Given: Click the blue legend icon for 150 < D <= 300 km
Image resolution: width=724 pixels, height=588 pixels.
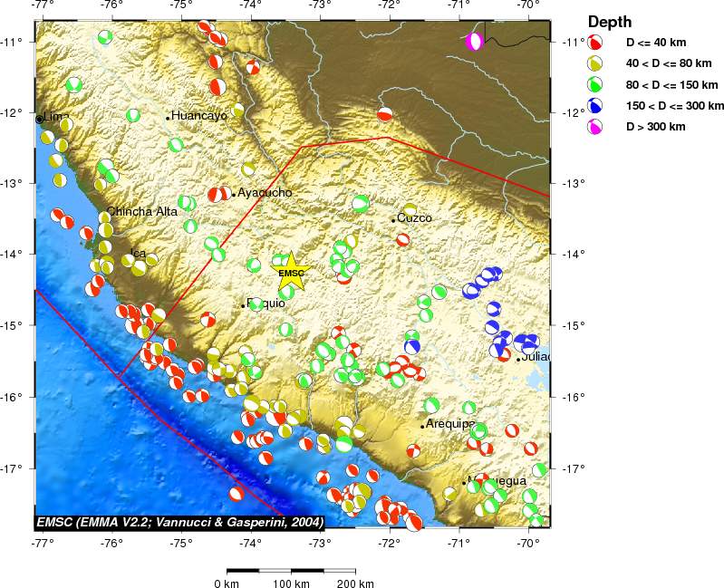Looking at the screenshot, I should pos(595,105).
